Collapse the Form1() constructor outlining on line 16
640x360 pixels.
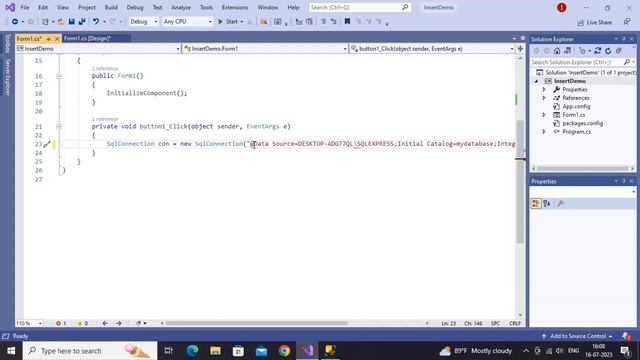(x=59, y=76)
